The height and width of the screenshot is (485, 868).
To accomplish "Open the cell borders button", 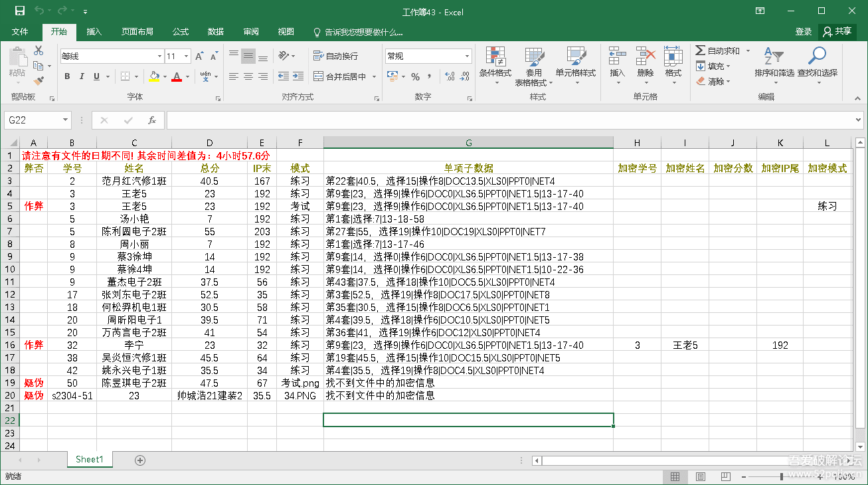I will (x=126, y=77).
